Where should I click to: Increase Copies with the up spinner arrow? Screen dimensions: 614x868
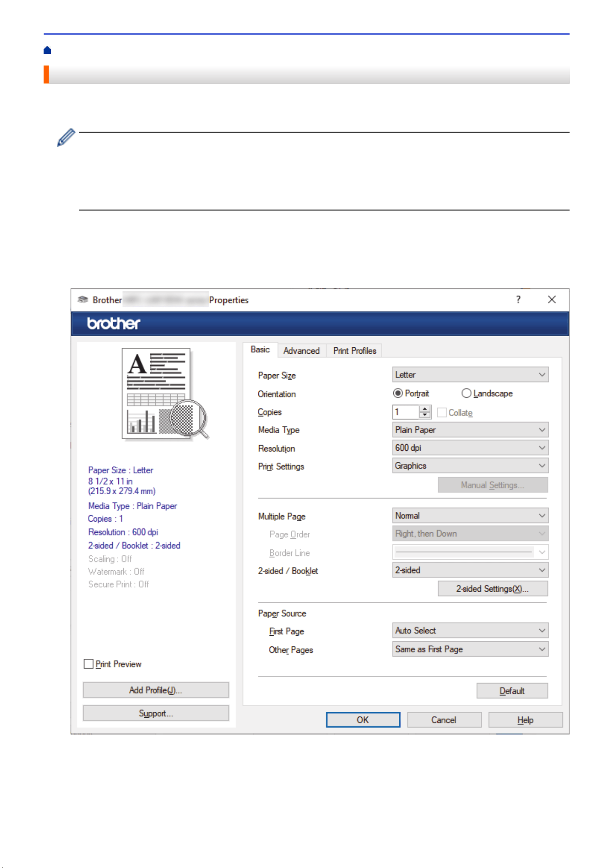pyautogui.click(x=425, y=409)
